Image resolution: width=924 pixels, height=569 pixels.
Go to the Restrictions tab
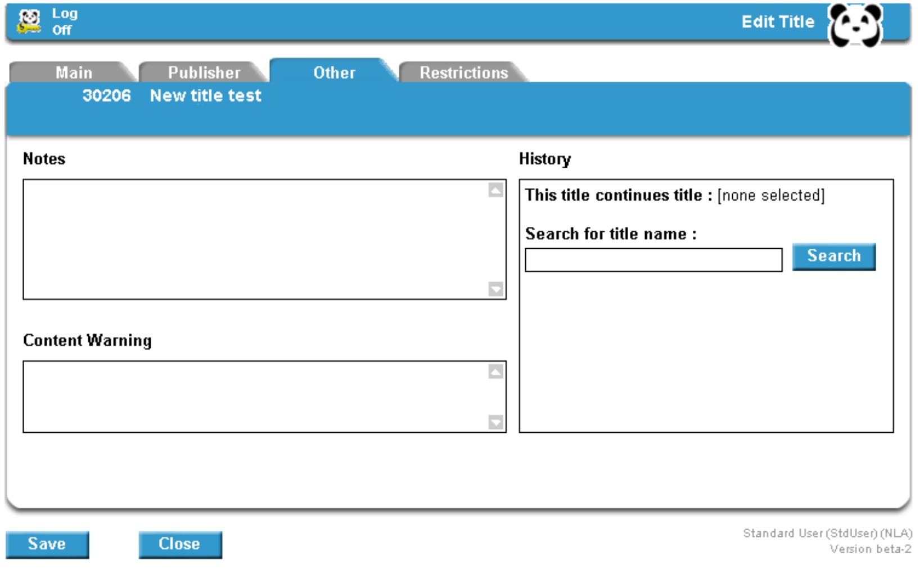(x=463, y=73)
